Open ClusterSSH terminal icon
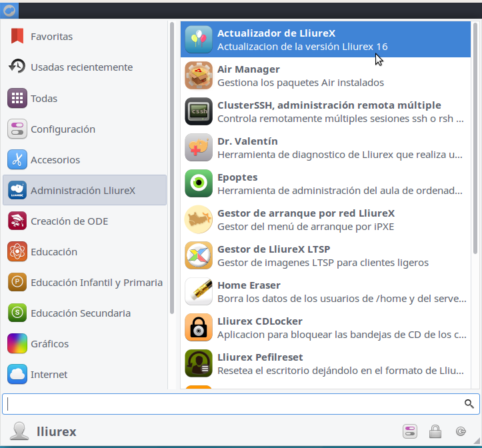The width and height of the screenshot is (482, 448). pos(198,111)
